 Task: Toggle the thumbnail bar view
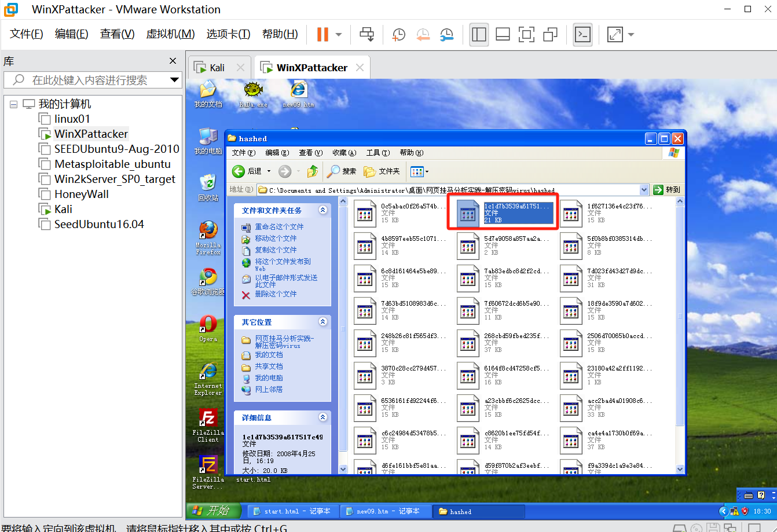click(503, 35)
